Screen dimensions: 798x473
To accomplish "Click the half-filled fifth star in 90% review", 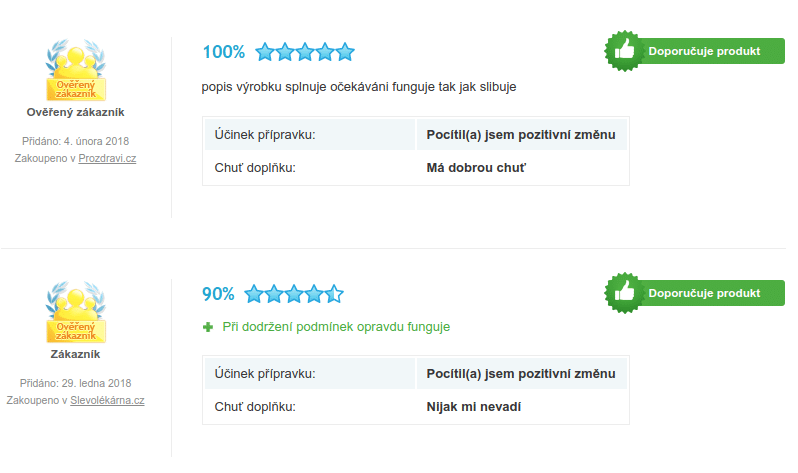I will click(334, 294).
